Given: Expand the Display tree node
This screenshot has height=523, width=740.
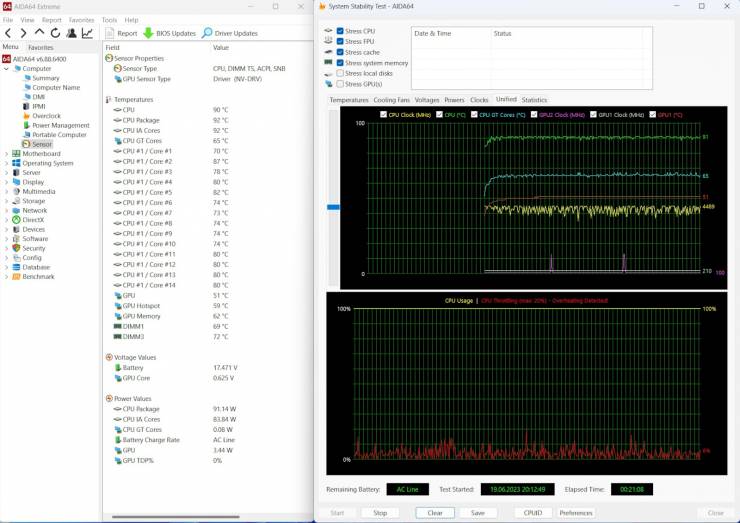Looking at the screenshot, I should pos(6,182).
